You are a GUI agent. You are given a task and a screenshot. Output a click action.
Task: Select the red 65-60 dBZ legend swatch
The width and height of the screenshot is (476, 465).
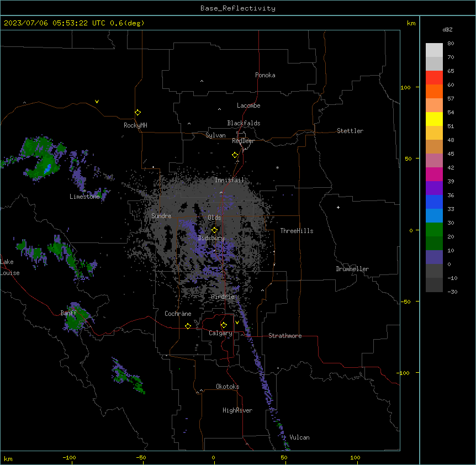(x=434, y=78)
